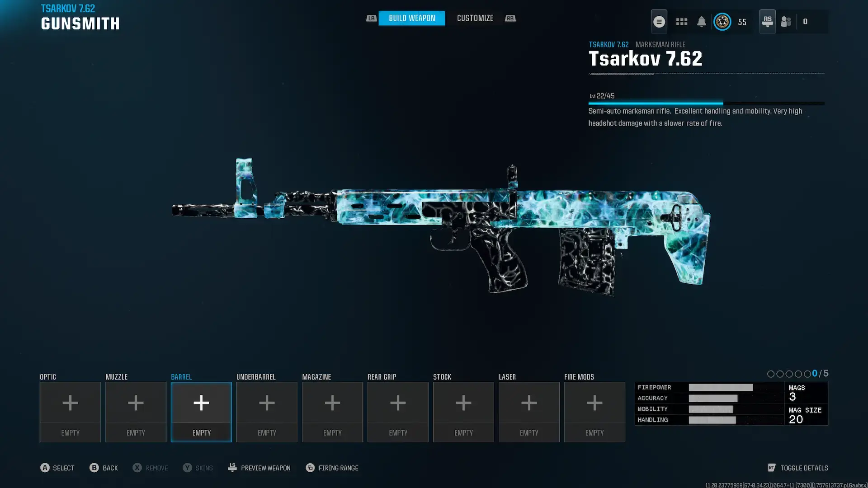Select the empty Barrel slot plus icon
The height and width of the screenshot is (488, 868).
click(x=201, y=403)
